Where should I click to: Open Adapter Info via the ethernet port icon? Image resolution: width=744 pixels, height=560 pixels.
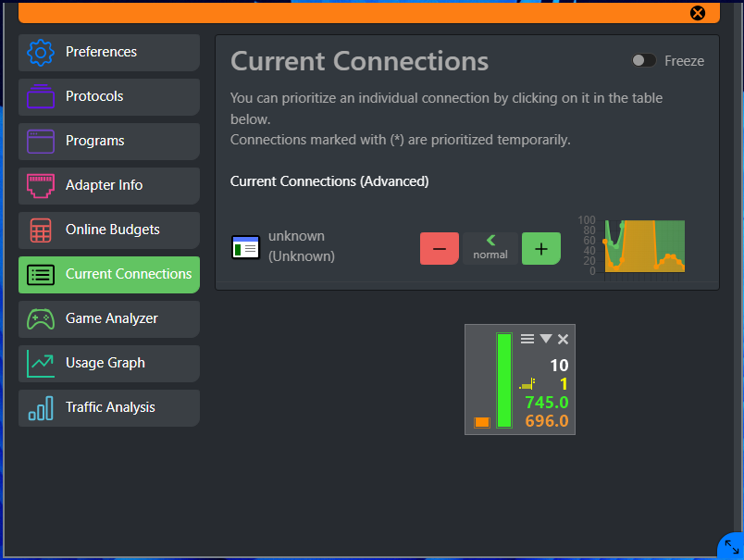tap(41, 186)
